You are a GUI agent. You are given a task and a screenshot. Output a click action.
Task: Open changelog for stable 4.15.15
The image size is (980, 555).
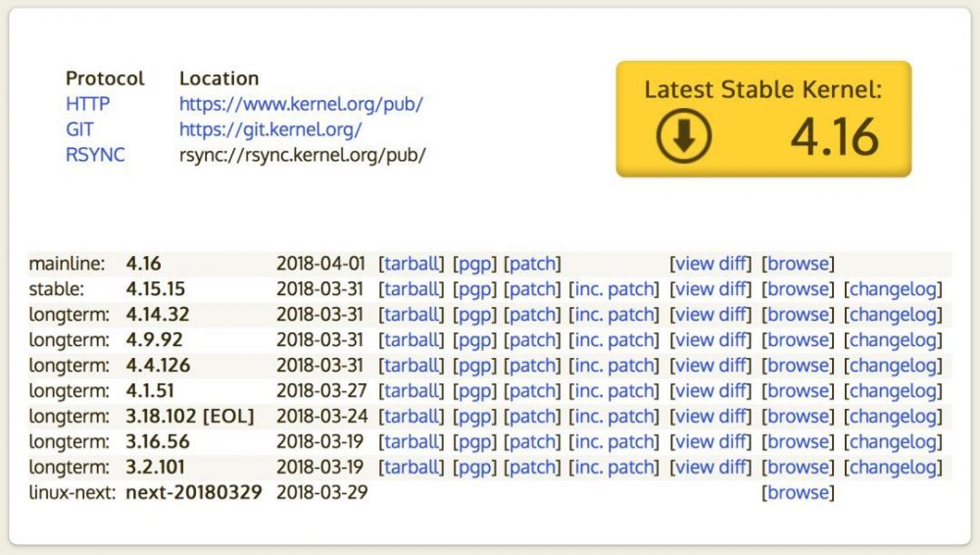893,289
